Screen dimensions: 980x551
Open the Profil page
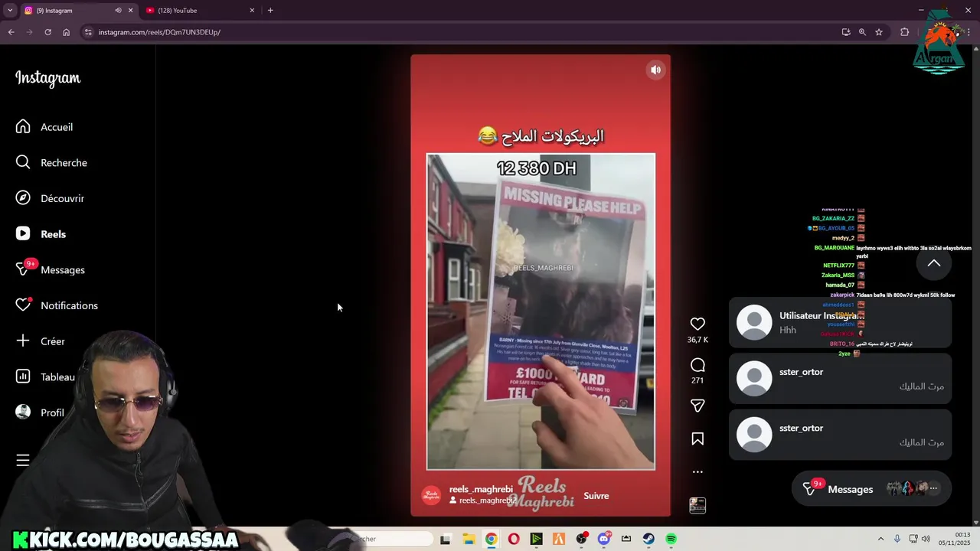click(x=40, y=412)
